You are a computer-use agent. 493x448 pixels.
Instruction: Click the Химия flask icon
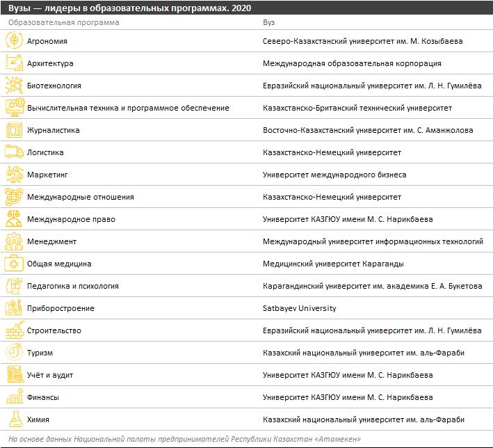click(14, 419)
